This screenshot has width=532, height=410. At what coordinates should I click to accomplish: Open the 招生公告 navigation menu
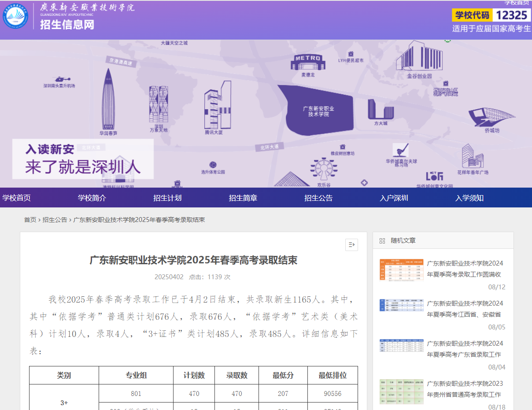pos(318,197)
